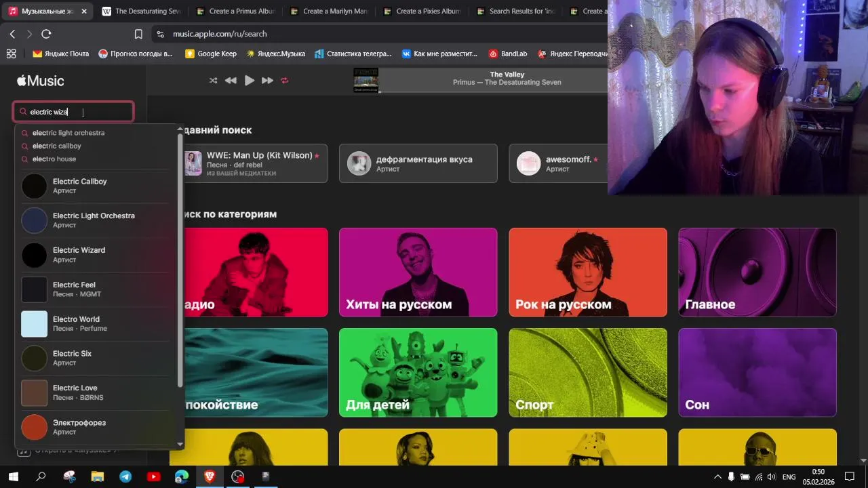Image resolution: width=868 pixels, height=488 pixels.
Task: Click the suggestions dropdown scrollbar thumb
Action: click(x=180, y=261)
